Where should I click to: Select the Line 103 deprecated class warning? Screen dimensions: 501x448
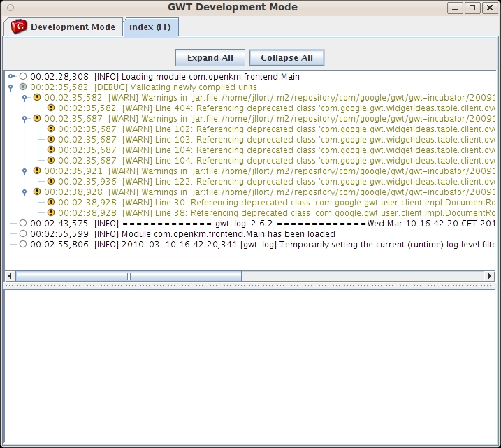[x=276, y=140]
